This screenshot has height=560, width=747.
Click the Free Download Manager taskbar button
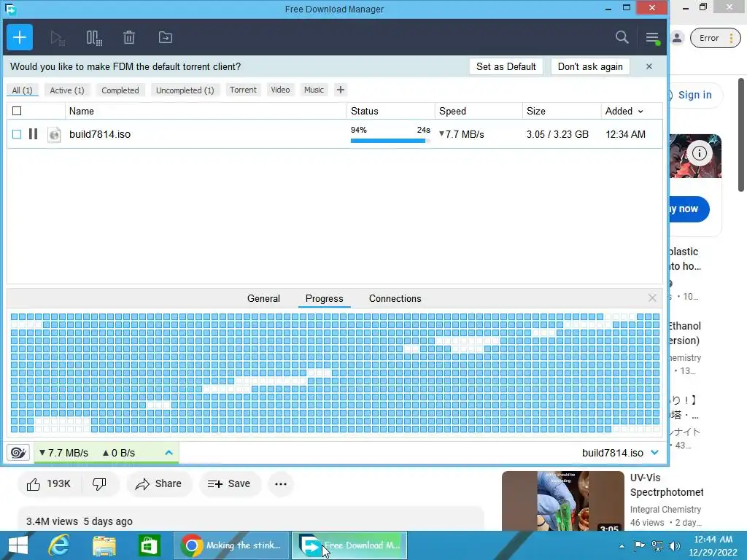[349, 545]
